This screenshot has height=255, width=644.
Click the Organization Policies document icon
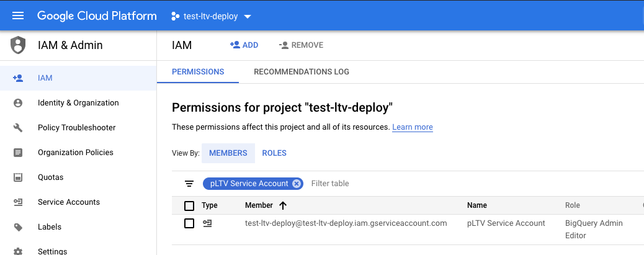(18, 153)
